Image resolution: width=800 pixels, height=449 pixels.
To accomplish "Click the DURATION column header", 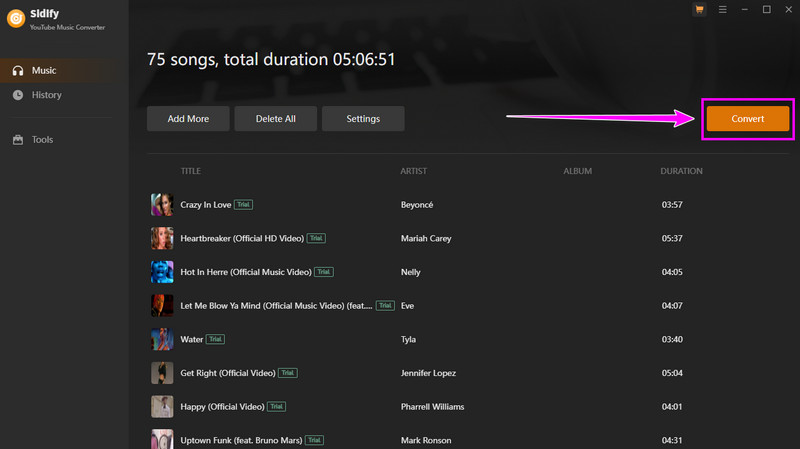I will click(x=681, y=171).
